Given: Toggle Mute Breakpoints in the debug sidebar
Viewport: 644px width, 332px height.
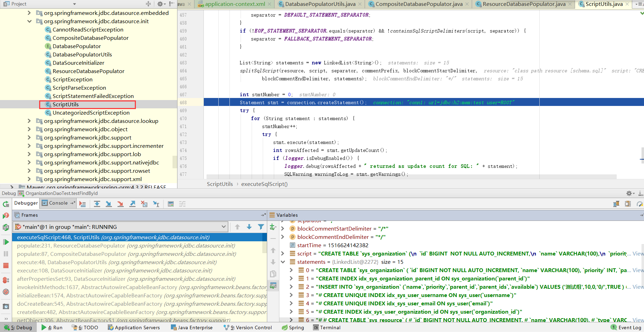Looking at the screenshot, I should point(6,292).
